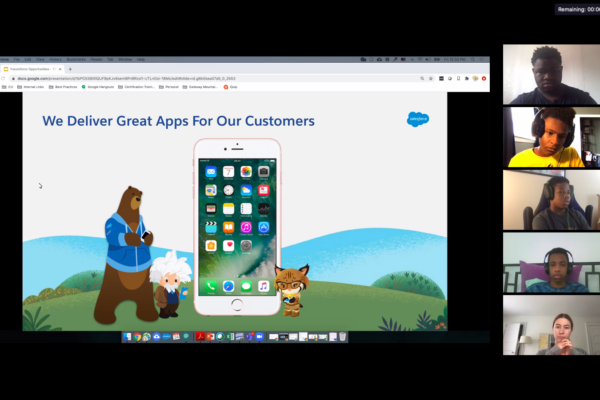This screenshot has height=400, width=600.
Task: Click the Adobe Acrobat icon in the dock
Action: pyautogui.click(x=200, y=337)
